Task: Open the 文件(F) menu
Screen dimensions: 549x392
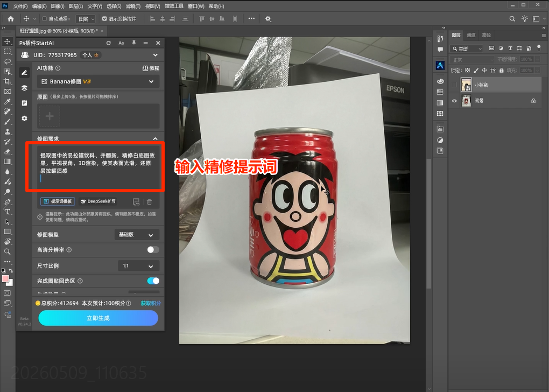Action: [20, 6]
